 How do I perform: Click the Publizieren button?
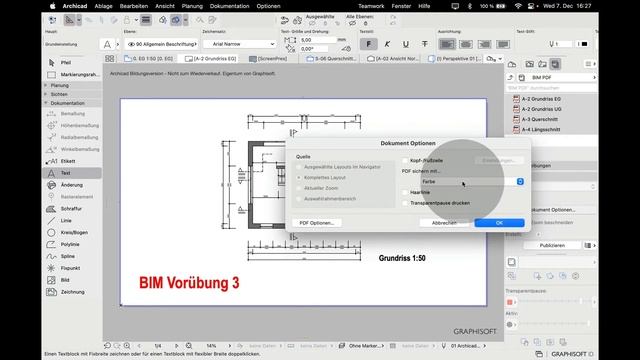pyautogui.click(x=552, y=245)
